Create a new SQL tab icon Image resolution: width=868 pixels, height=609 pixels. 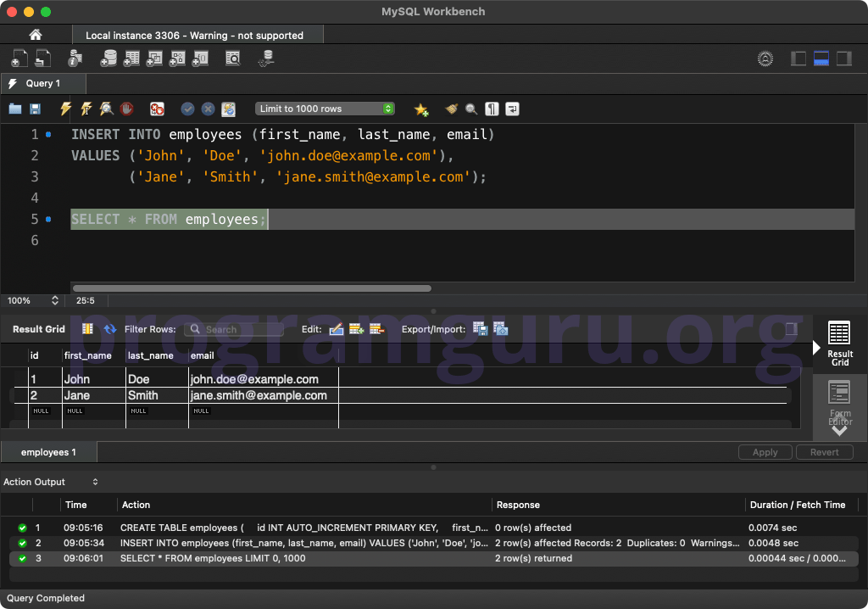19,59
